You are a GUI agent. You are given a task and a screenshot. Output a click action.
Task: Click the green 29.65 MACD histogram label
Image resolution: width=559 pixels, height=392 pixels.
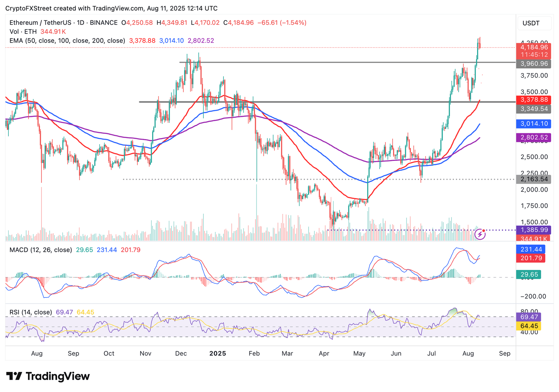click(528, 274)
